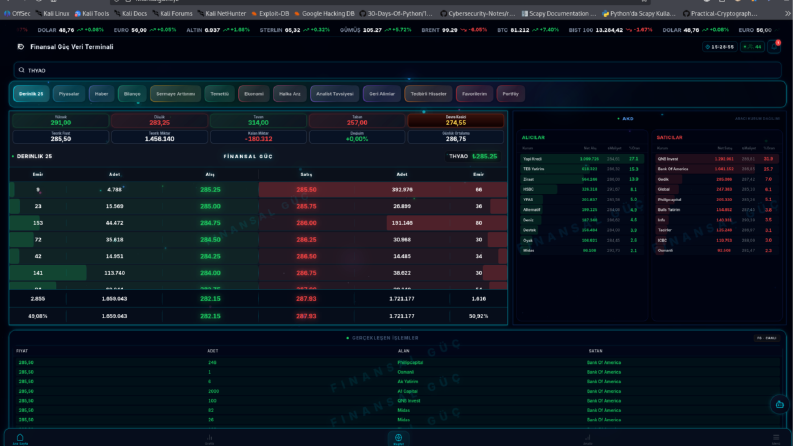Click the Tavan 314,00 price box
The height and width of the screenshot is (446, 793).
[258, 120]
